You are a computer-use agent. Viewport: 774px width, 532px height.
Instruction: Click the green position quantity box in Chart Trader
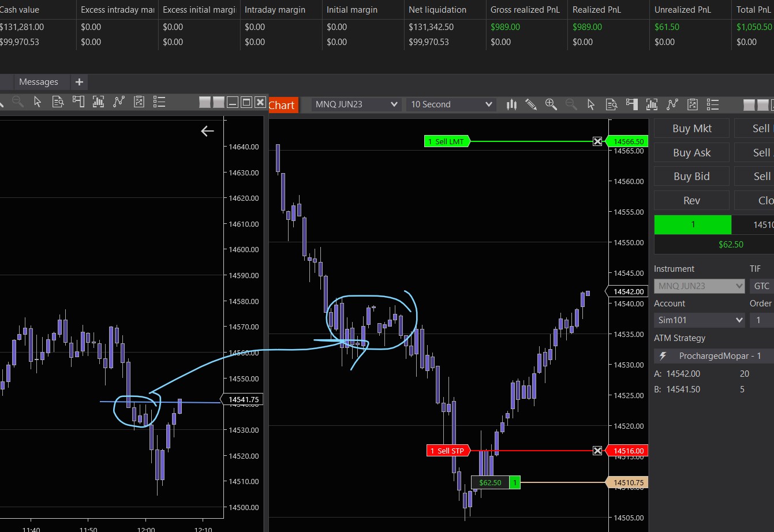pos(693,225)
